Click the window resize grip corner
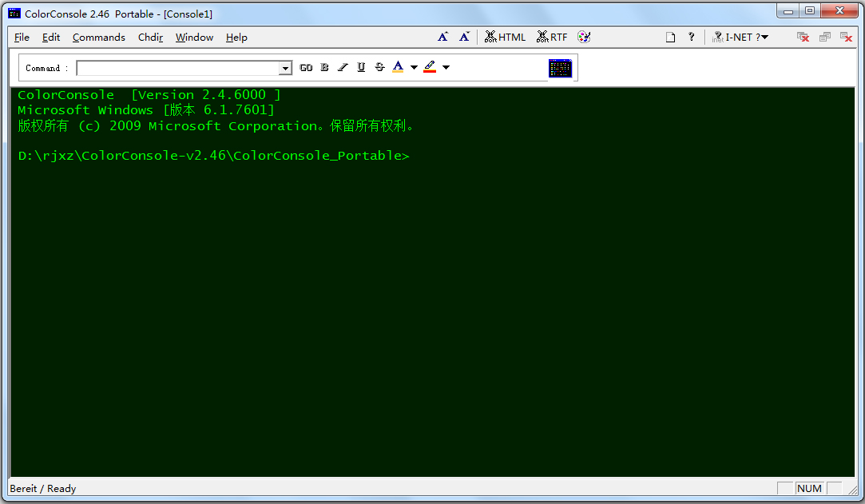865x504 pixels. (x=853, y=489)
